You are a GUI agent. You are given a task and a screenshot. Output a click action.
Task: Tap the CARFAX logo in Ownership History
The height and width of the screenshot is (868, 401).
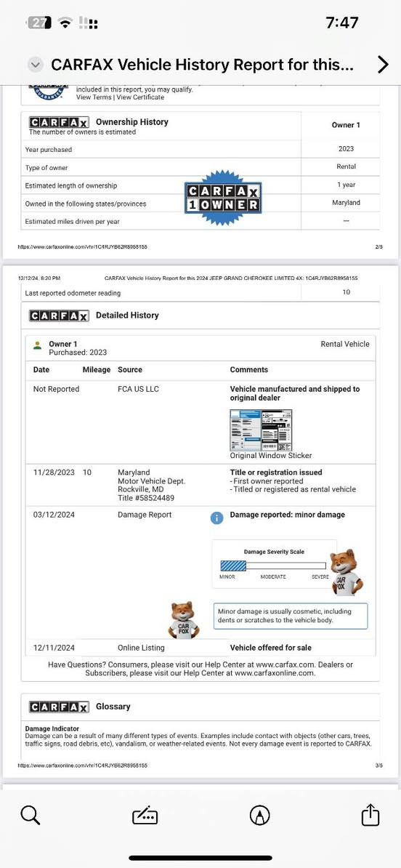59,122
